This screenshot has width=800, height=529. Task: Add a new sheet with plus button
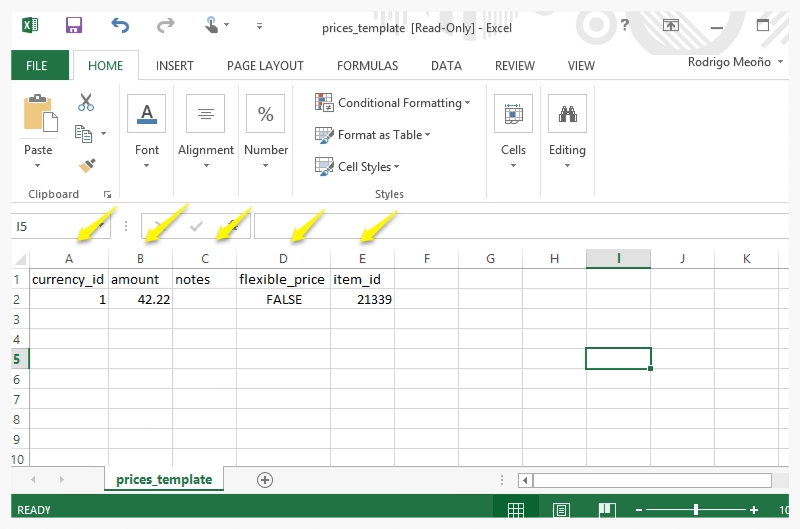(265, 480)
